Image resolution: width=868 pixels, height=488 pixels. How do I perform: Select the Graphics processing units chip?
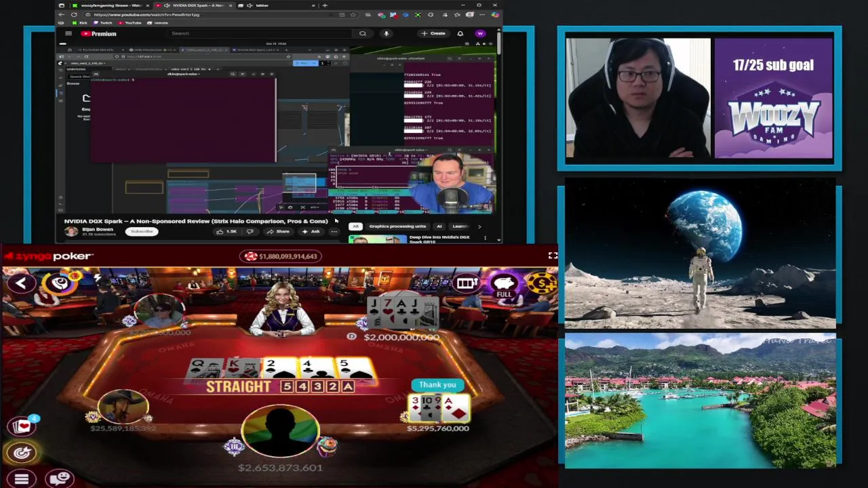tap(397, 226)
